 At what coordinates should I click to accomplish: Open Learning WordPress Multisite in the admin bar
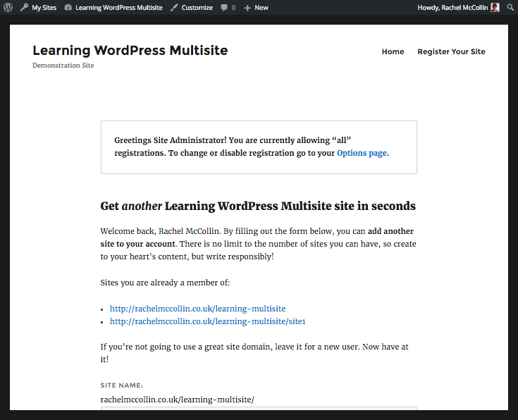(118, 8)
